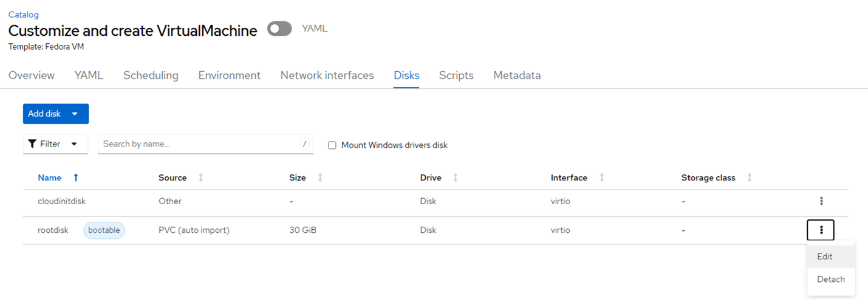The height and width of the screenshot is (299, 868).
Task: Click sort icon beside Drive column
Action: coord(456,177)
